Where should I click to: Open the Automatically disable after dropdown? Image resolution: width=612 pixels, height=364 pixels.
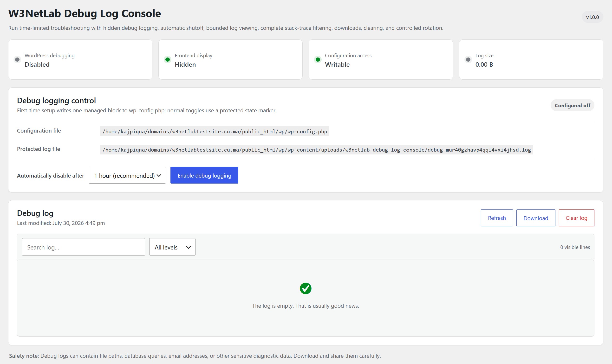pyautogui.click(x=127, y=175)
